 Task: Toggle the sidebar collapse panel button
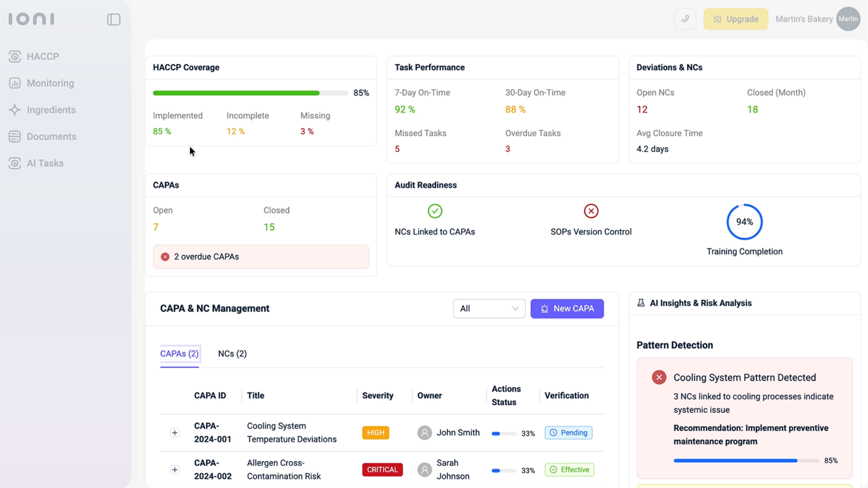pos(113,19)
